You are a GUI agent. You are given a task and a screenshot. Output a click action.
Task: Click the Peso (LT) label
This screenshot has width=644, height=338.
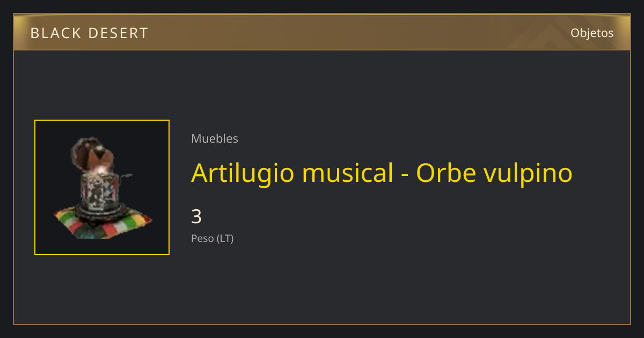(213, 239)
